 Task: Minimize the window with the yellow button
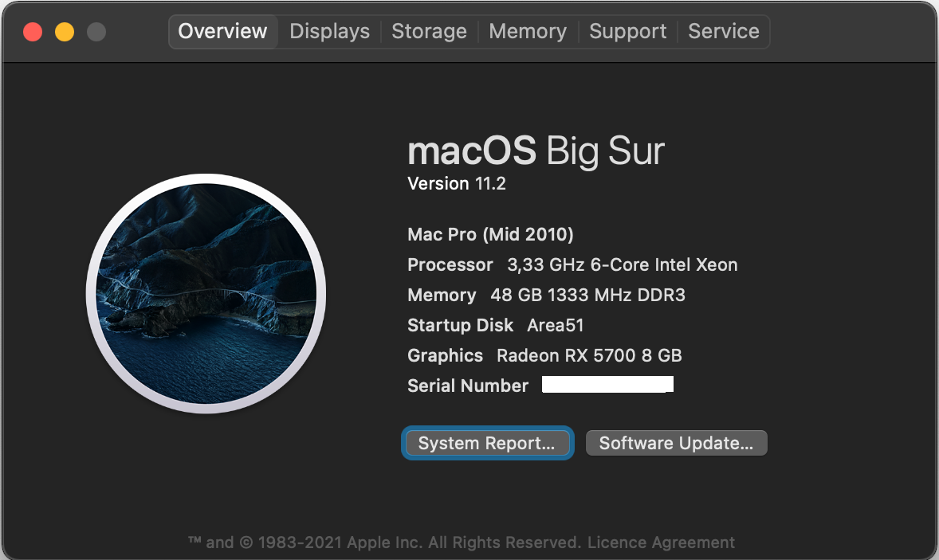coord(65,32)
